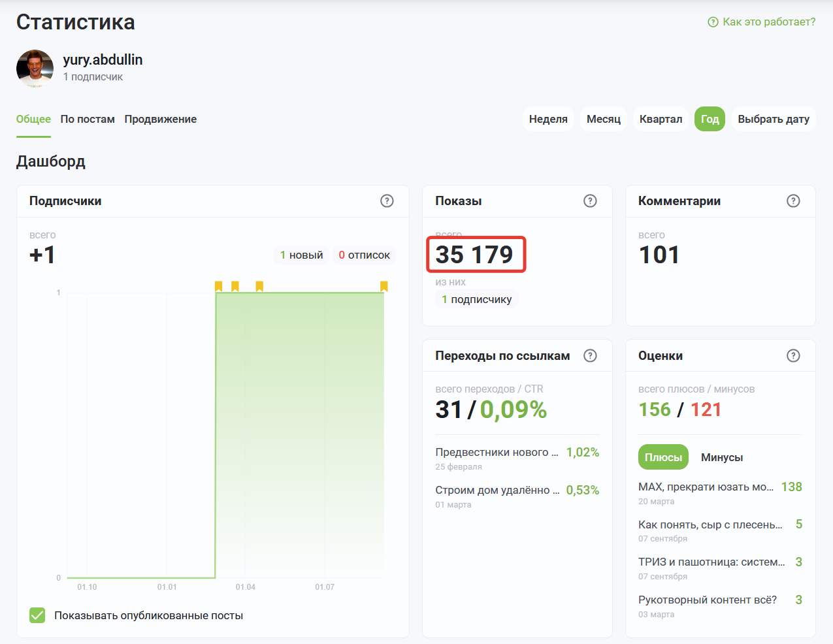This screenshot has height=644, width=833.
Task: Select the Квартал period
Action: coord(661,119)
